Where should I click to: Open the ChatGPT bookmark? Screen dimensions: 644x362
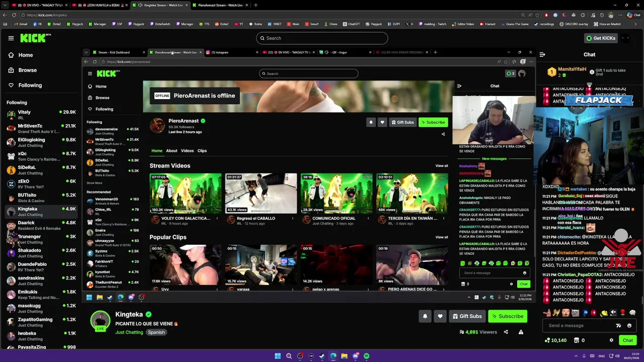(351, 24)
